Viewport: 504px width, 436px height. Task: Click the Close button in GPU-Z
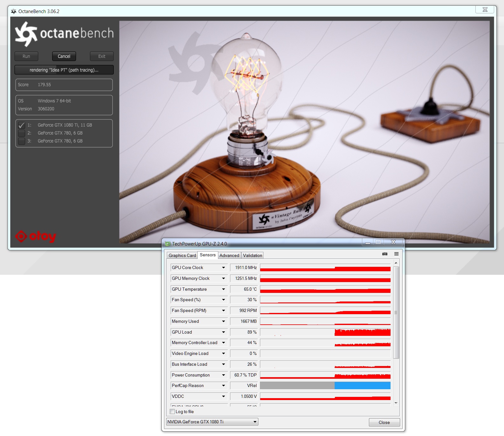click(x=384, y=422)
